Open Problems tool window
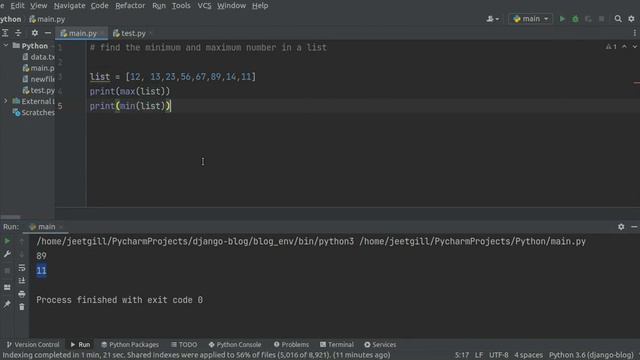The height and width of the screenshot is (360, 640). coord(291,344)
